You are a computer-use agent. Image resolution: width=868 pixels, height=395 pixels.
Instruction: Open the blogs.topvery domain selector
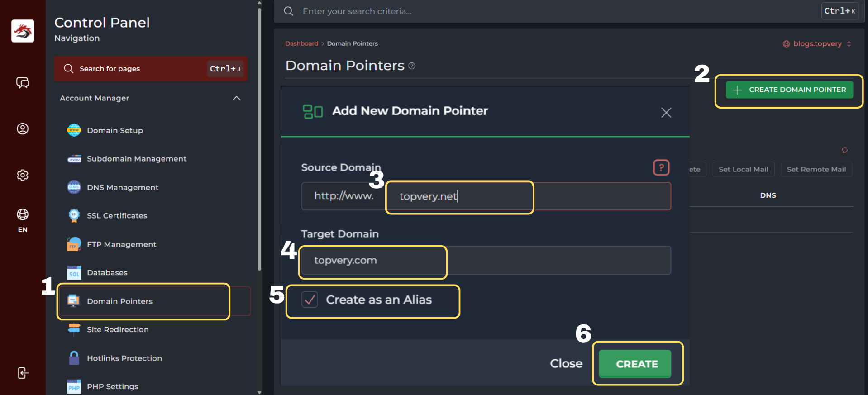(817, 44)
